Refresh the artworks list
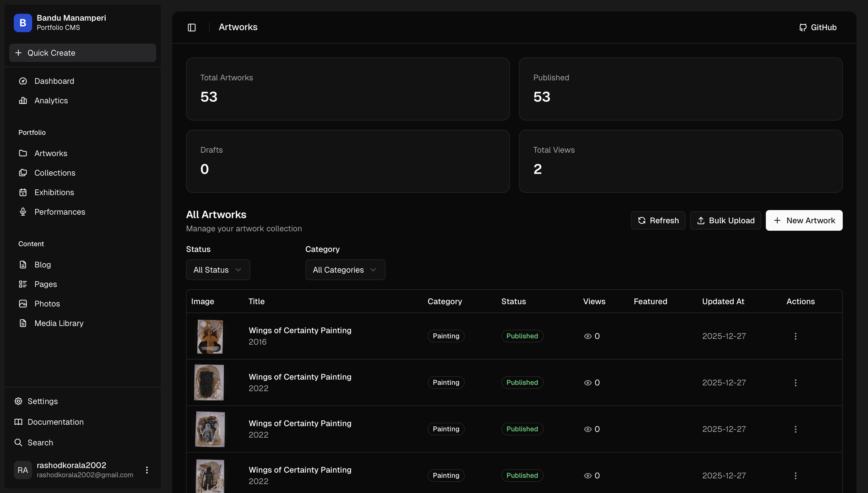 pos(658,220)
